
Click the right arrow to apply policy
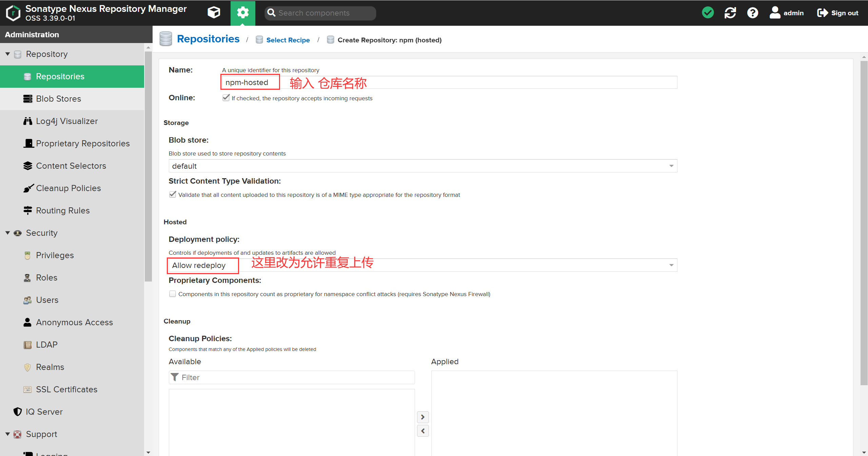click(423, 417)
